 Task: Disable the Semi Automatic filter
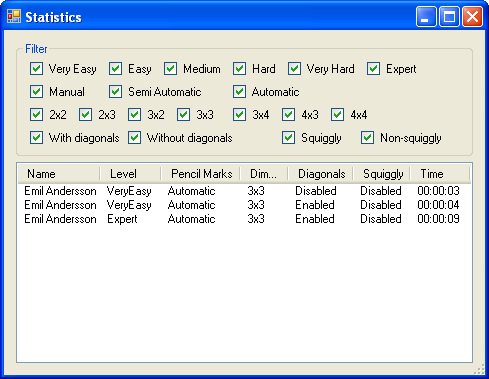pos(115,92)
